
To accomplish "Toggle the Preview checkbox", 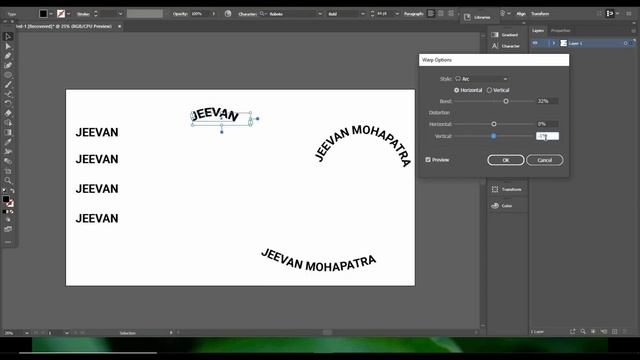I will click(428, 160).
